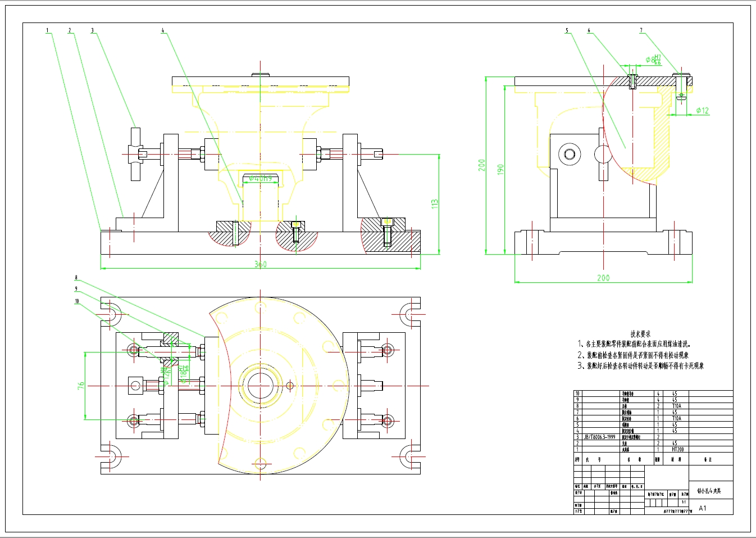
Task: Click the 钻小孔4 夹具 drawing title
Action: 709,491
